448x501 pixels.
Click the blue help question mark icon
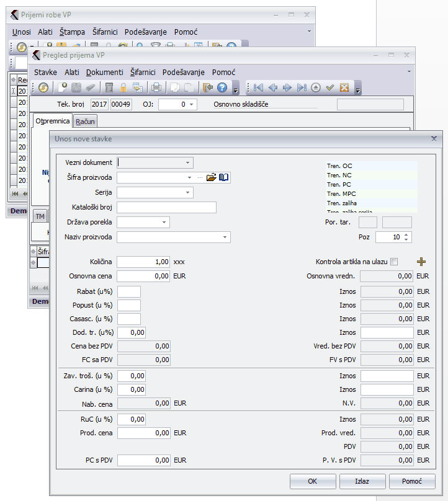222,87
